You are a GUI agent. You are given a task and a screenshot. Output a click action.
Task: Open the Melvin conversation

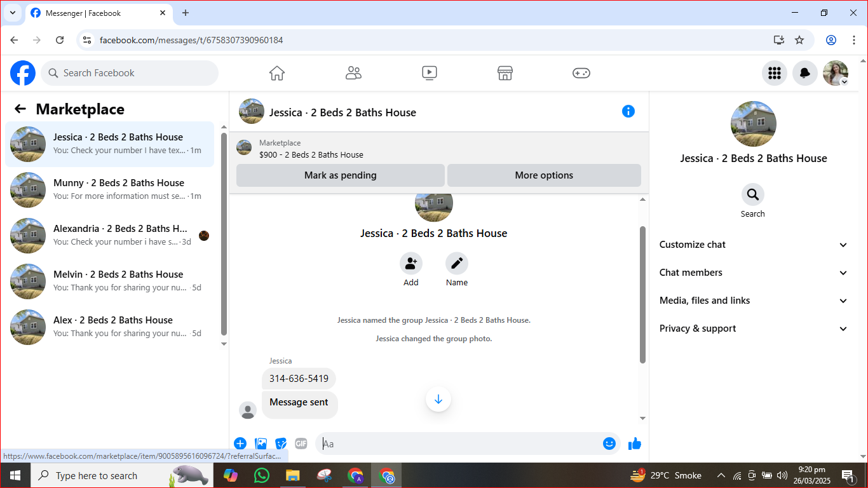[x=109, y=281]
